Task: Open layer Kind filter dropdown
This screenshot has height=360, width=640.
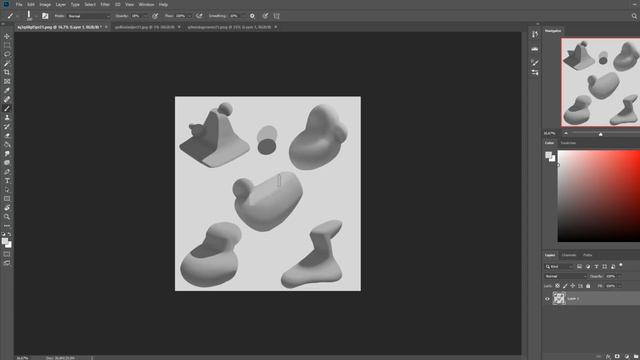Action: (x=559, y=267)
